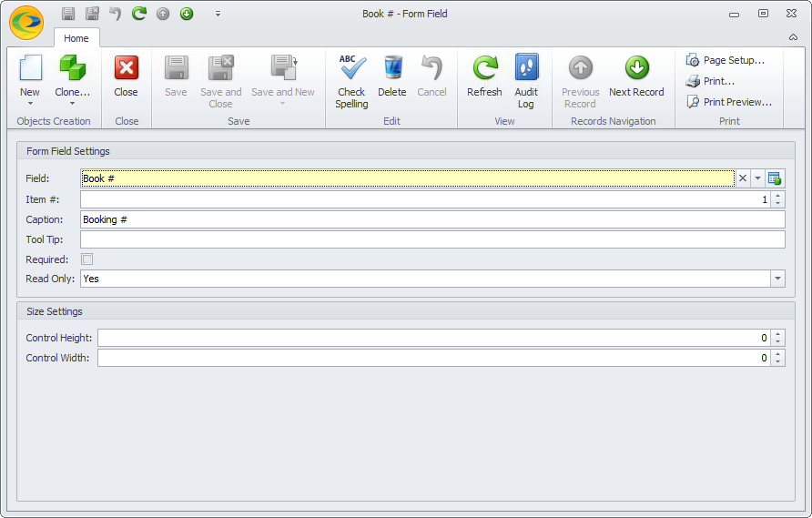This screenshot has height=518, width=812.
Task: Click the Size Settings group header
Action: pyautogui.click(x=405, y=311)
